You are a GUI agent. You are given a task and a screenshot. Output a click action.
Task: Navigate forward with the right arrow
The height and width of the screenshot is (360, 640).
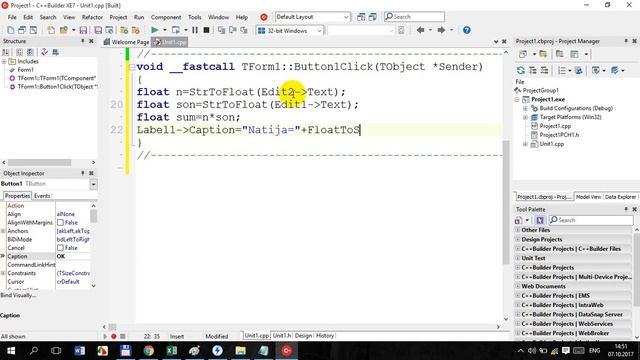(441, 30)
